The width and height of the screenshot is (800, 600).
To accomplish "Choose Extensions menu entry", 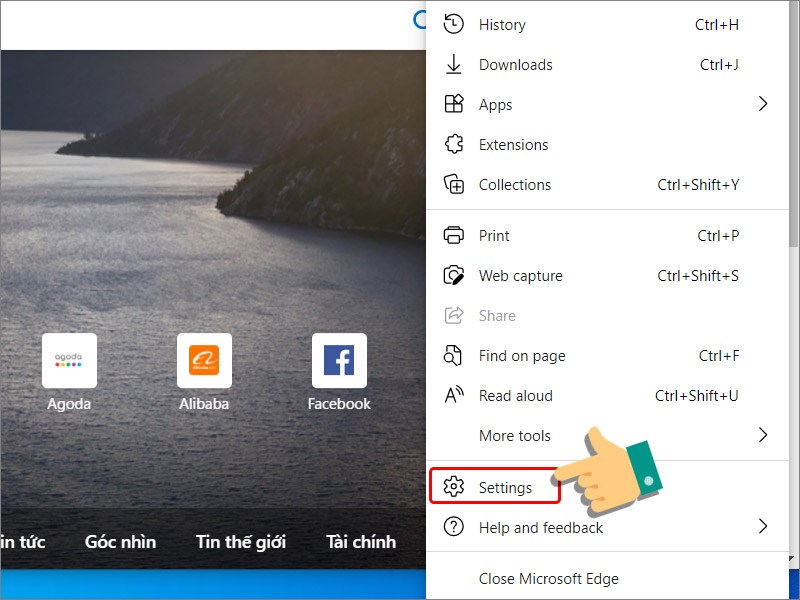I will coord(607,144).
